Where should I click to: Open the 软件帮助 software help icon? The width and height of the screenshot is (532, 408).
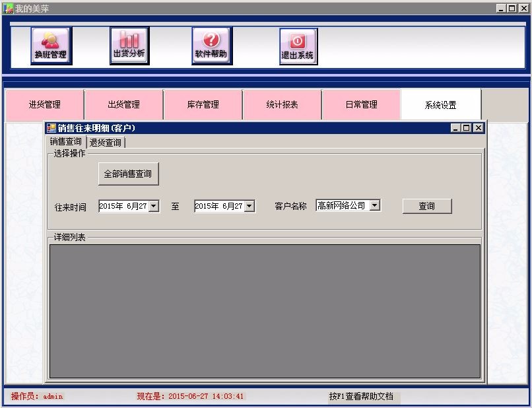tap(212, 46)
